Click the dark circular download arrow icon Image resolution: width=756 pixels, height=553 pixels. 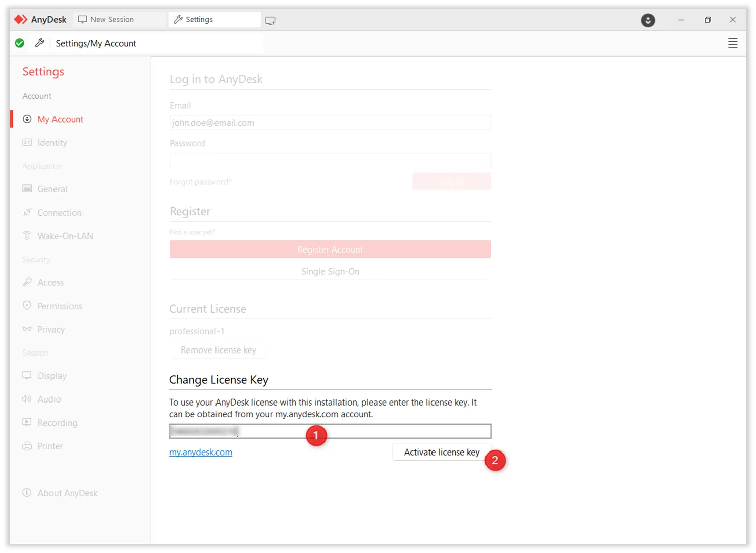coord(648,20)
